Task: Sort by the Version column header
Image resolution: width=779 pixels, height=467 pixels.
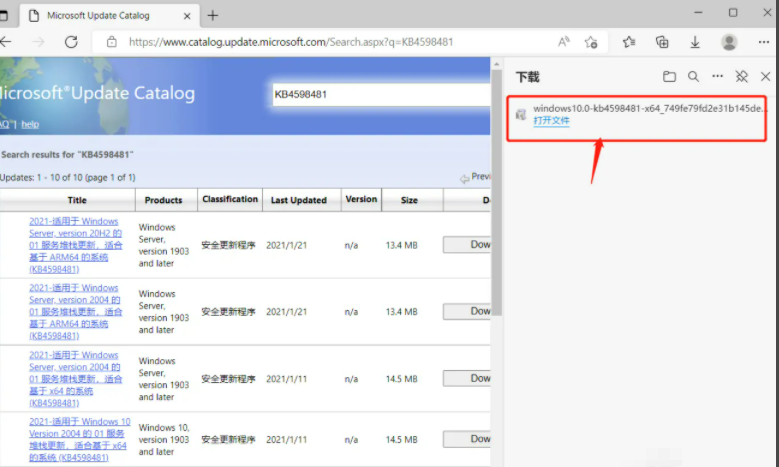Action: pyautogui.click(x=361, y=199)
